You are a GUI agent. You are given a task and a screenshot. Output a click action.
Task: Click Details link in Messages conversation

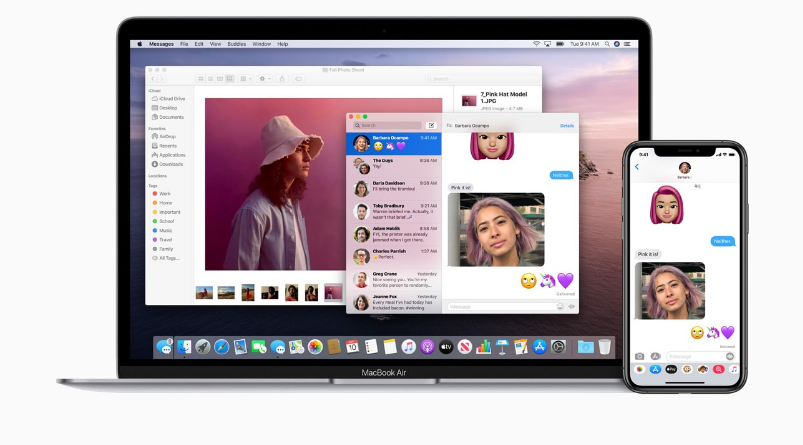(566, 125)
